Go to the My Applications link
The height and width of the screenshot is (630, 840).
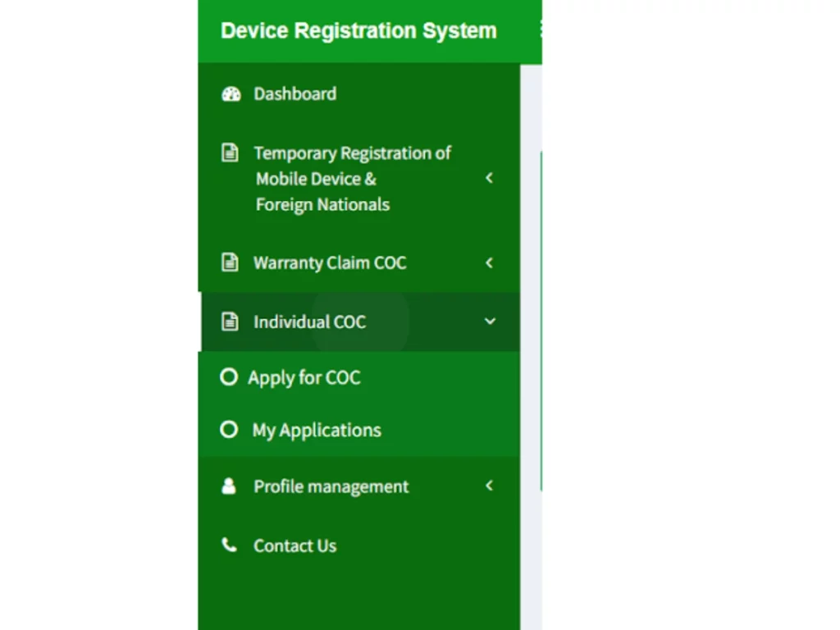coord(317,431)
